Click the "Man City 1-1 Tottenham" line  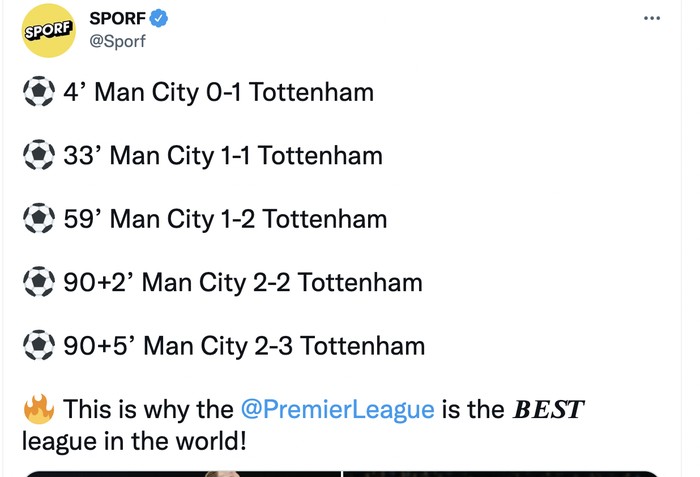pos(246,156)
